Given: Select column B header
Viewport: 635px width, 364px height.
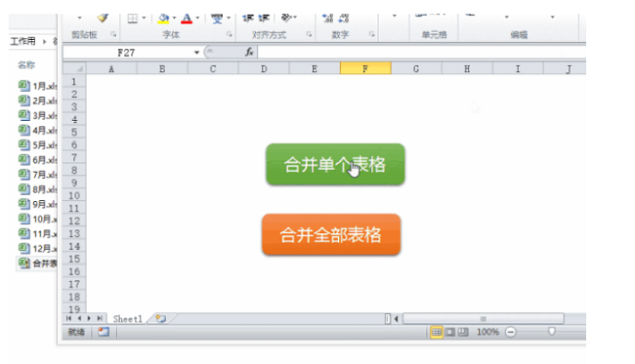Looking at the screenshot, I should (x=162, y=68).
